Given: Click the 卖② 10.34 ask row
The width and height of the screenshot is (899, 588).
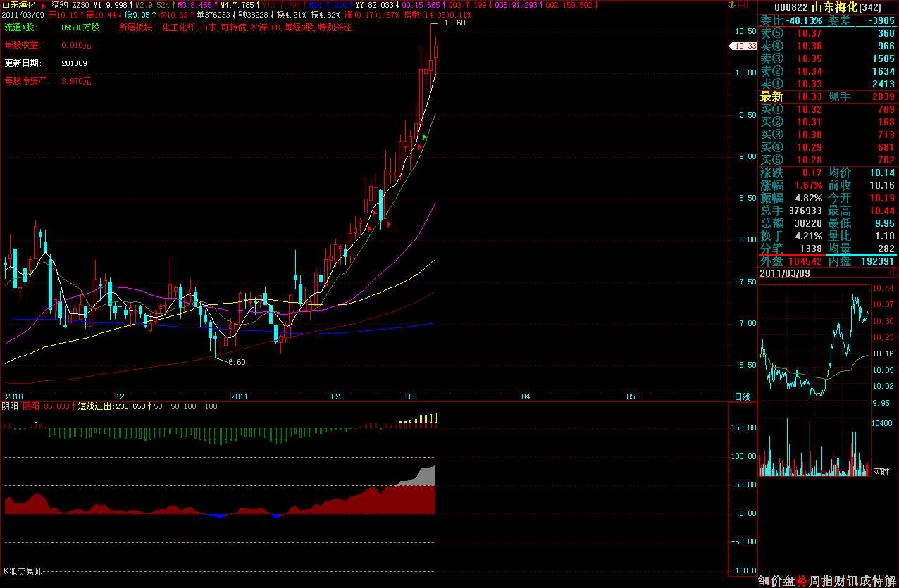Looking at the screenshot, I should pos(828,71).
